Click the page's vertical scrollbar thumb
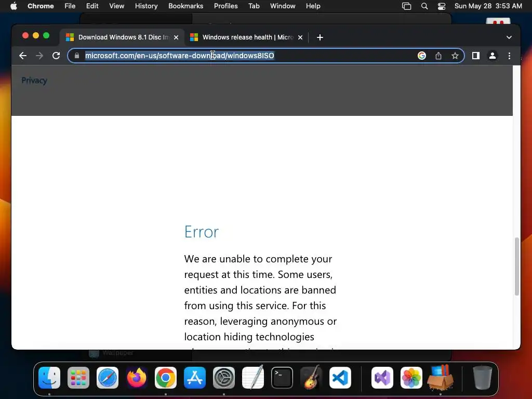The height and width of the screenshot is (399, 532). pyautogui.click(x=517, y=267)
